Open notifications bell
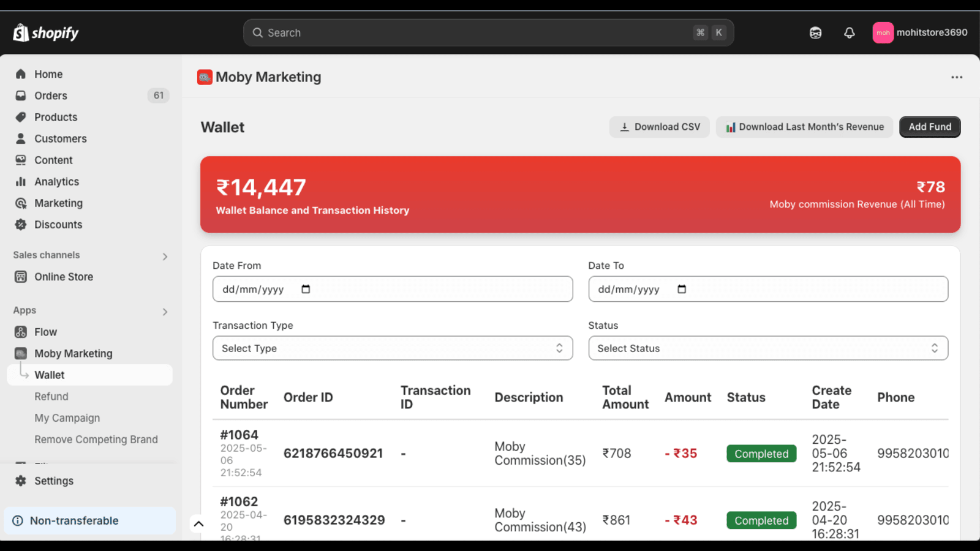This screenshot has width=980, height=551. 849,33
